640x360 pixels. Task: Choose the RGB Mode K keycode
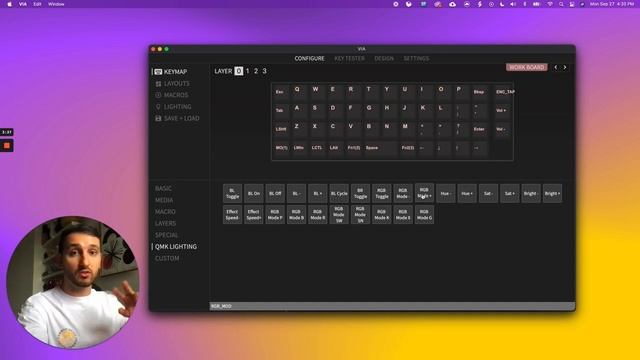382,215
